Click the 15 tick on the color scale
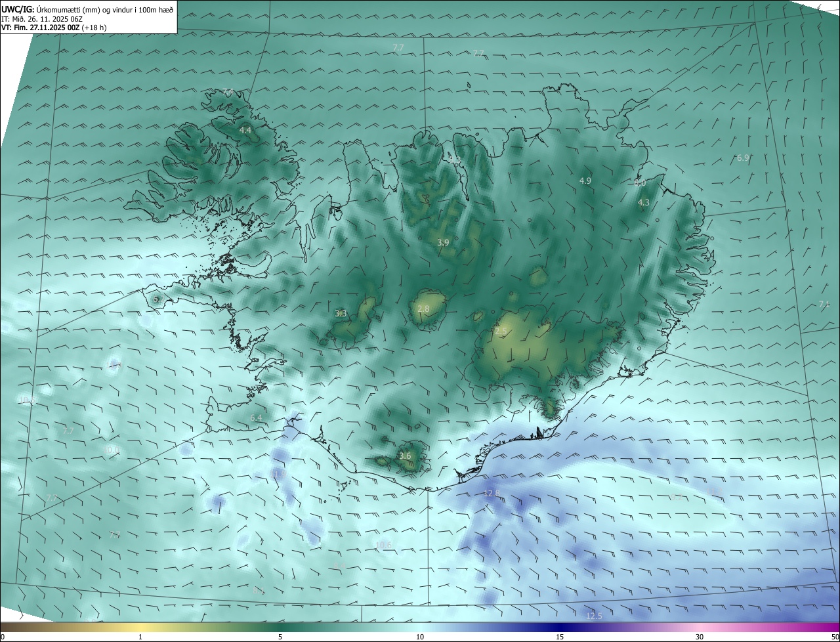The image size is (840, 642). (x=560, y=637)
